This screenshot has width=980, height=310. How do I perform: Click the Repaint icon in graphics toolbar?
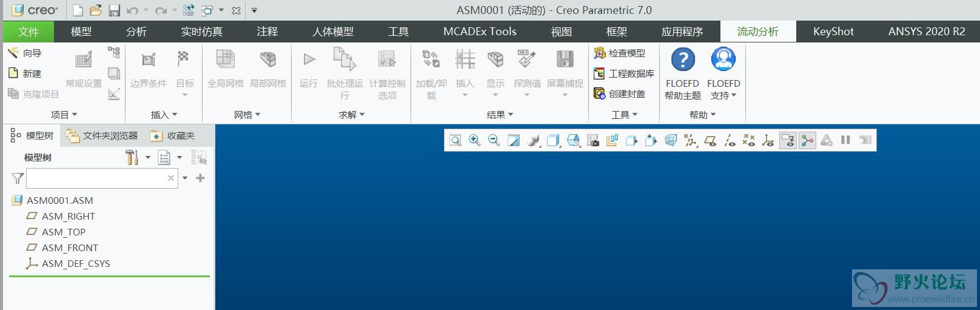[x=514, y=141]
